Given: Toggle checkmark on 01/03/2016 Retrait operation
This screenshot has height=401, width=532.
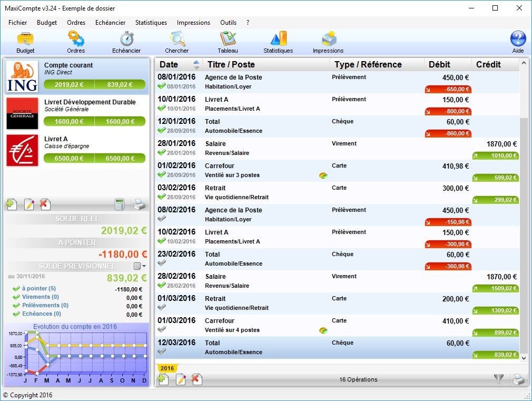Looking at the screenshot, I should click(162, 307).
